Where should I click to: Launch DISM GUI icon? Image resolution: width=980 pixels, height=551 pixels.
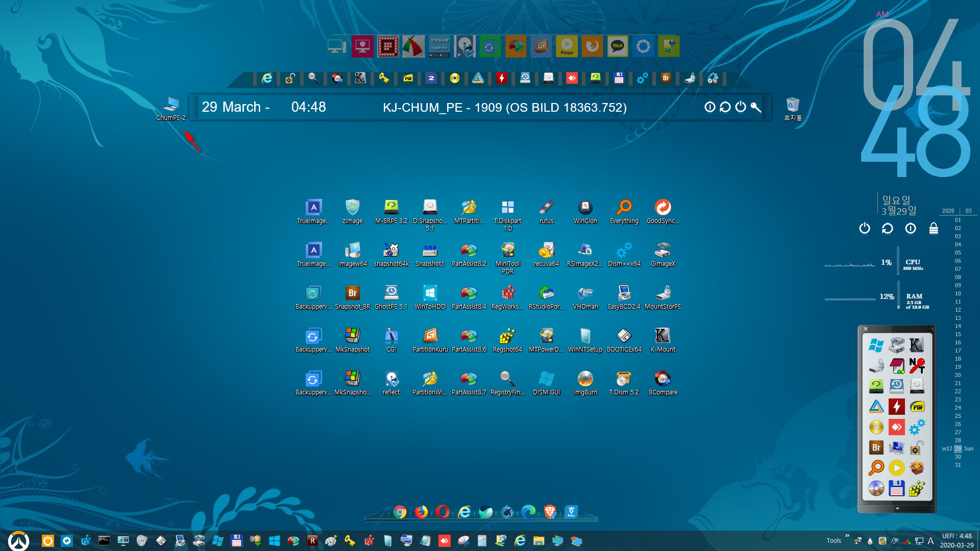546,383
